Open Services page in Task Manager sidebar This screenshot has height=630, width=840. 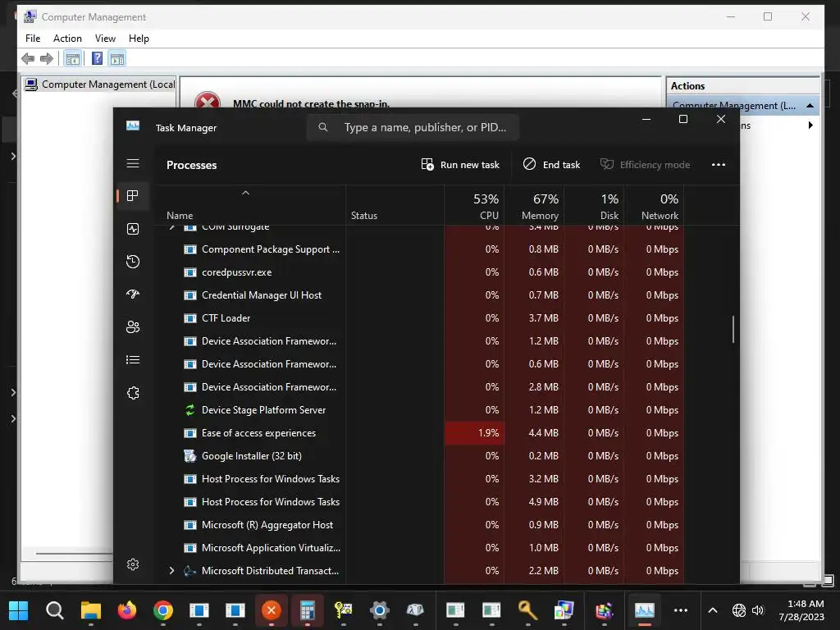coord(133,393)
